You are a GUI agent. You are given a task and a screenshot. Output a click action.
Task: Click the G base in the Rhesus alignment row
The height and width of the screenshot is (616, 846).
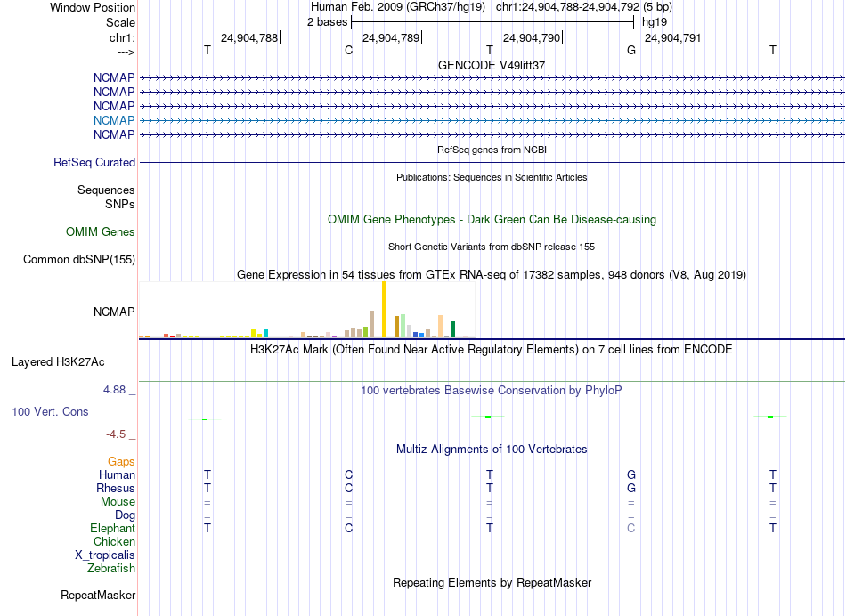pyautogui.click(x=631, y=488)
